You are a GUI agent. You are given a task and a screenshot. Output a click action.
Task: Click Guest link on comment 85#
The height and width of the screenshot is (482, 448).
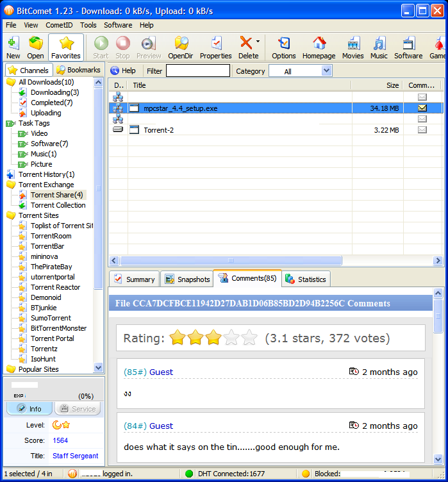161,372
